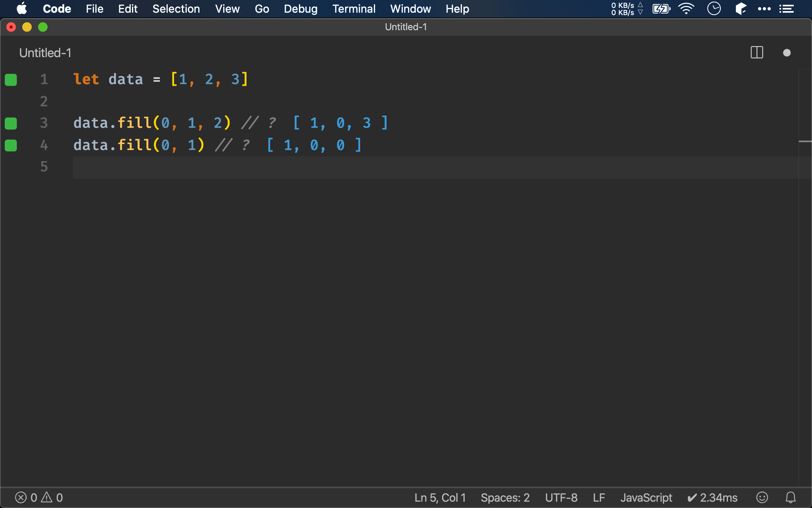
Task: Toggle the green breakpoint on line 1
Action: click(11, 80)
